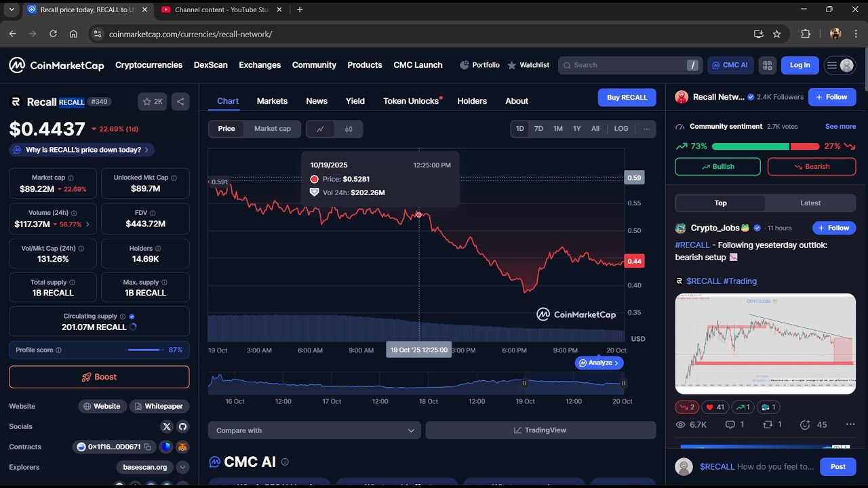Open the Token Unlocks tab
Screen dimensions: 868x488
click(x=412, y=101)
